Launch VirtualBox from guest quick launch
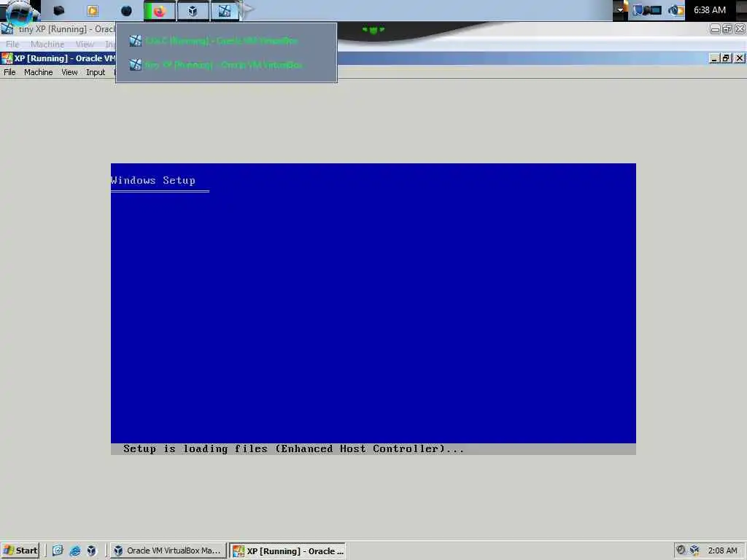747x560 pixels. [x=91, y=551]
